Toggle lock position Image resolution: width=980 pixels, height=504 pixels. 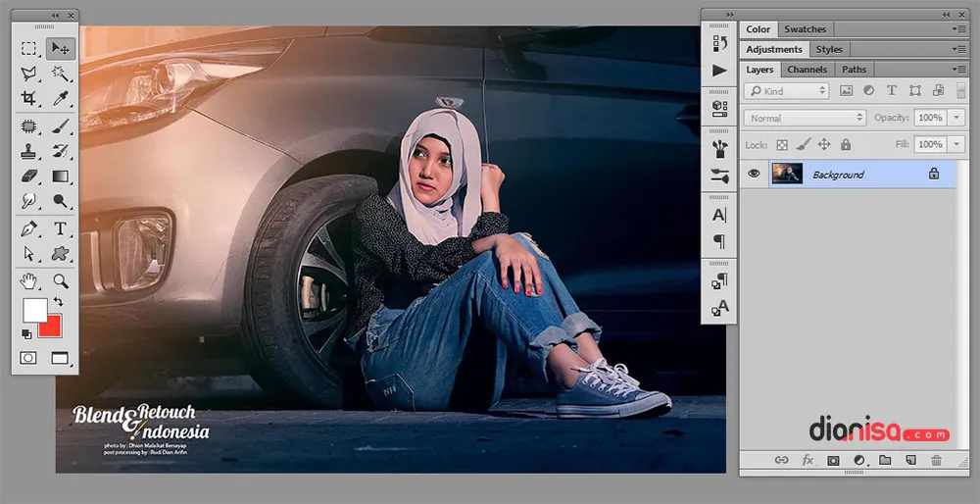[x=824, y=145]
